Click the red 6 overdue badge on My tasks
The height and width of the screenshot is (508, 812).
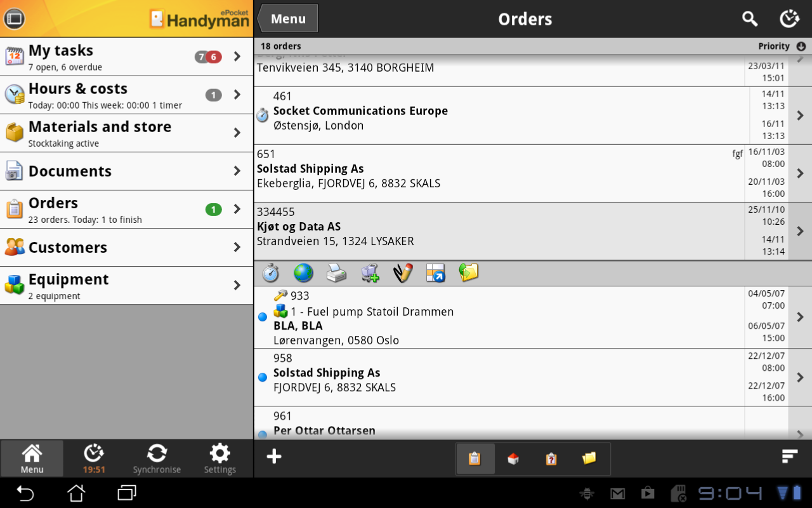213,57
